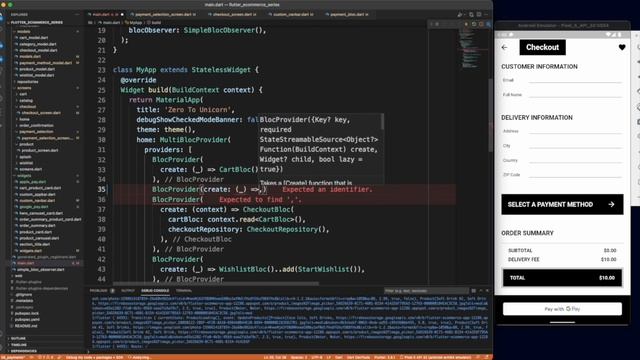Expand the order_confirmation folder
Viewport: 640px width, 360px height.
tap(36, 125)
